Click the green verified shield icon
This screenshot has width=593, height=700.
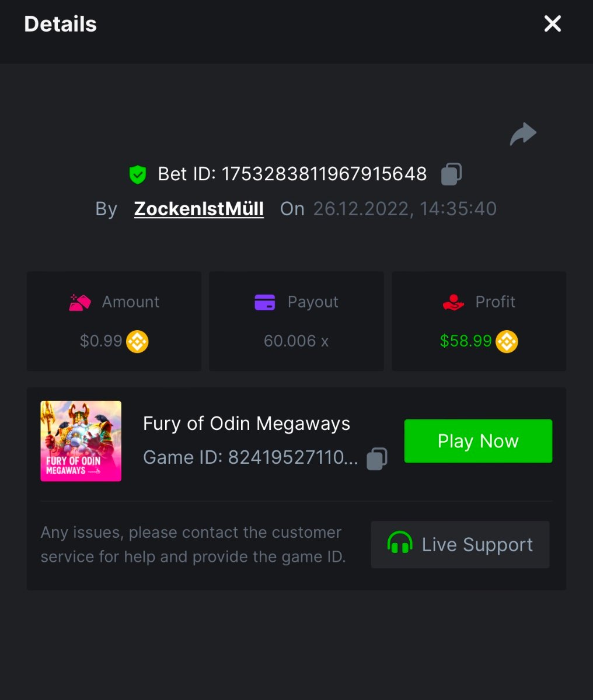138,174
